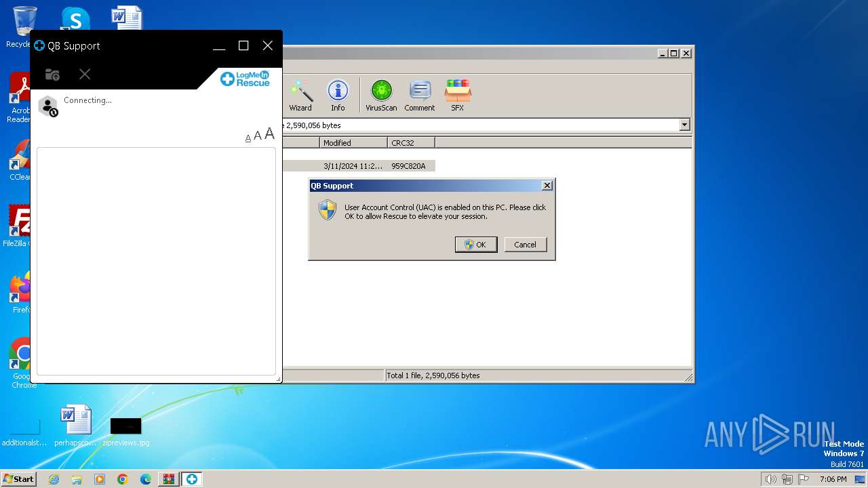868x488 pixels.
Task: Launch Microsoft Edge from the taskbar
Action: pos(146,479)
